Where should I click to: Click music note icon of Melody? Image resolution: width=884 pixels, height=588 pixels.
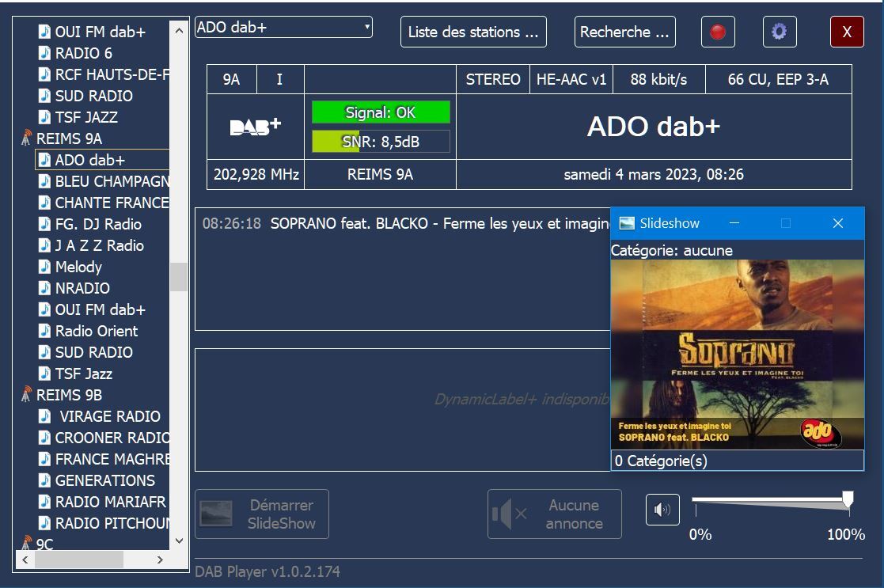click(x=44, y=267)
